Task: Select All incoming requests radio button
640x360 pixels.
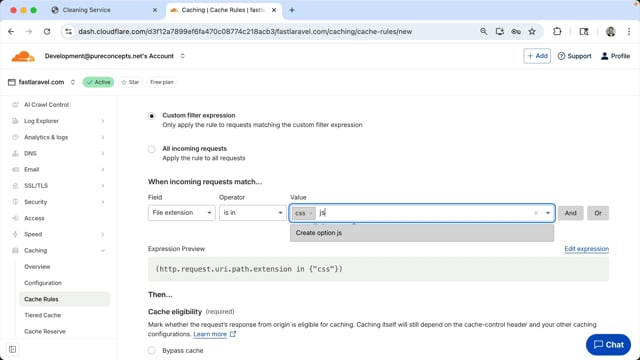Action: click(x=152, y=149)
